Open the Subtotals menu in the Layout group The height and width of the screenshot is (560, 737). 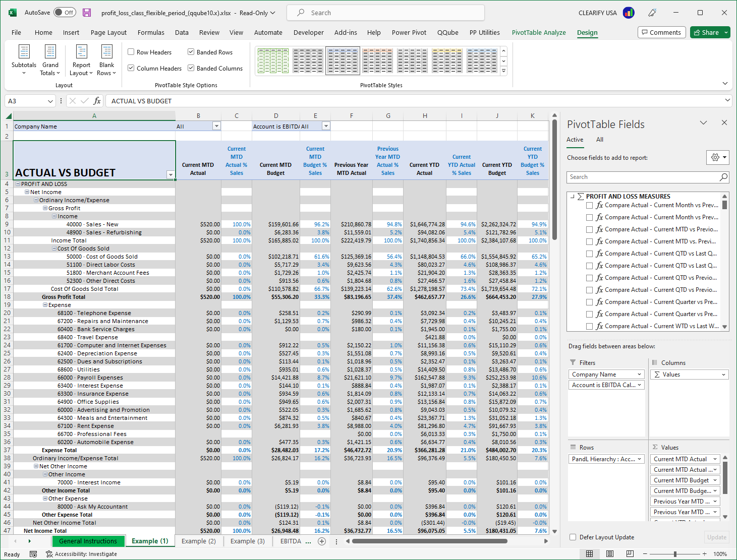(x=24, y=59)
